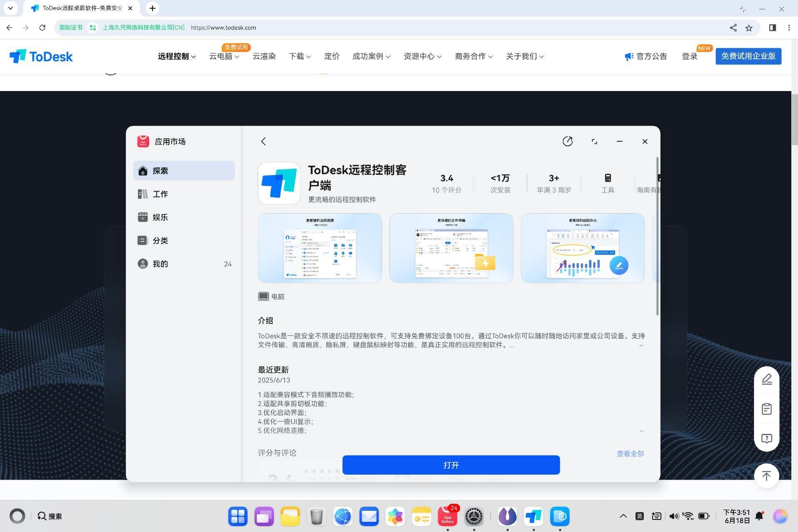Open the trash in the dock
Viewport: 798px width, 532px height.
point(316,516)
